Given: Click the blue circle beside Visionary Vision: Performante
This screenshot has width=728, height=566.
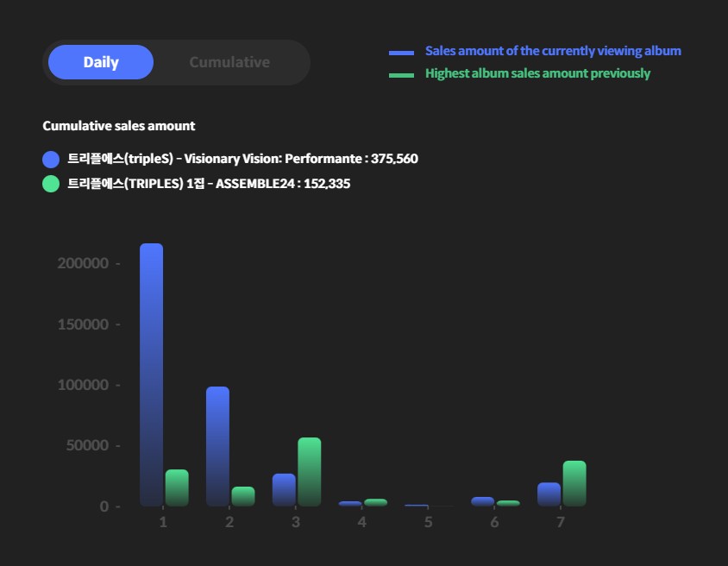Looking at the screenshot, I should (x=51, y=160).
